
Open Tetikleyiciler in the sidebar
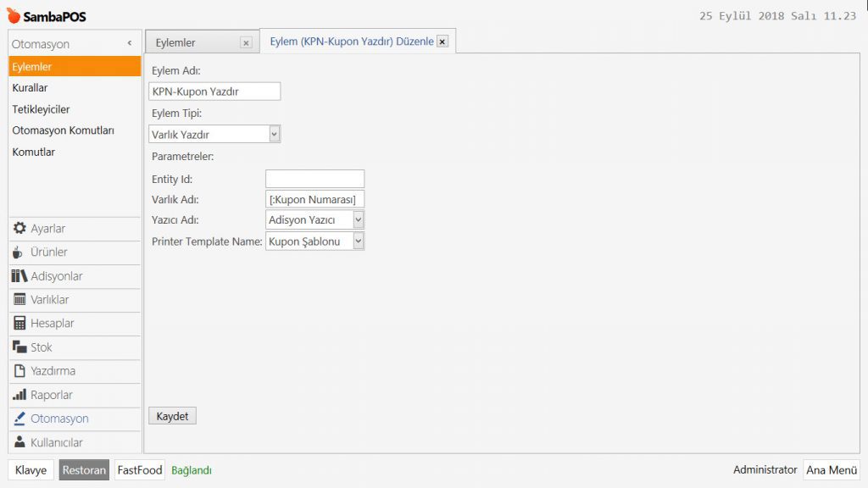[x=41, y=109]
